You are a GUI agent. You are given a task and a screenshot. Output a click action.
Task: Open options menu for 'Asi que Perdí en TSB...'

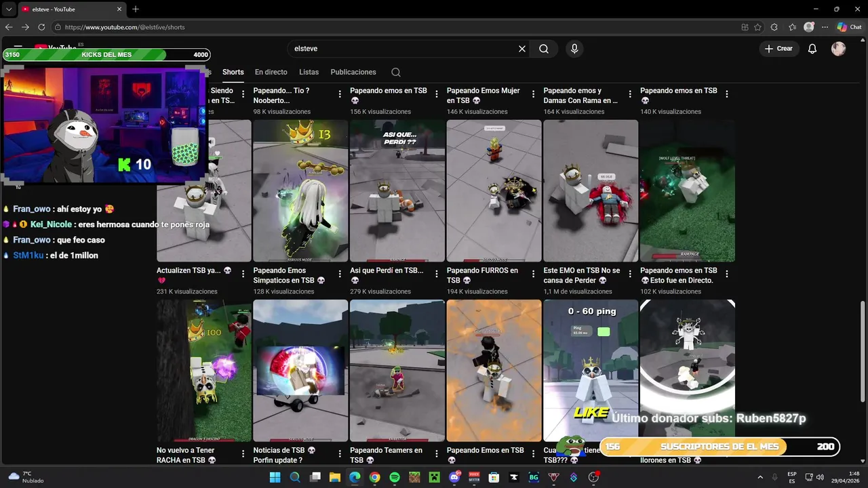point(436,274)
